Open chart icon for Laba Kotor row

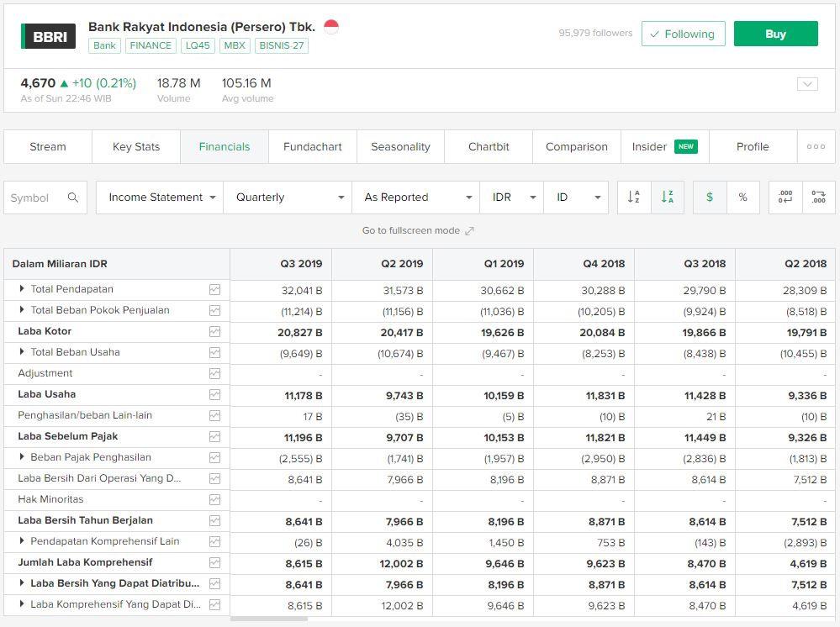pos(214,332)
